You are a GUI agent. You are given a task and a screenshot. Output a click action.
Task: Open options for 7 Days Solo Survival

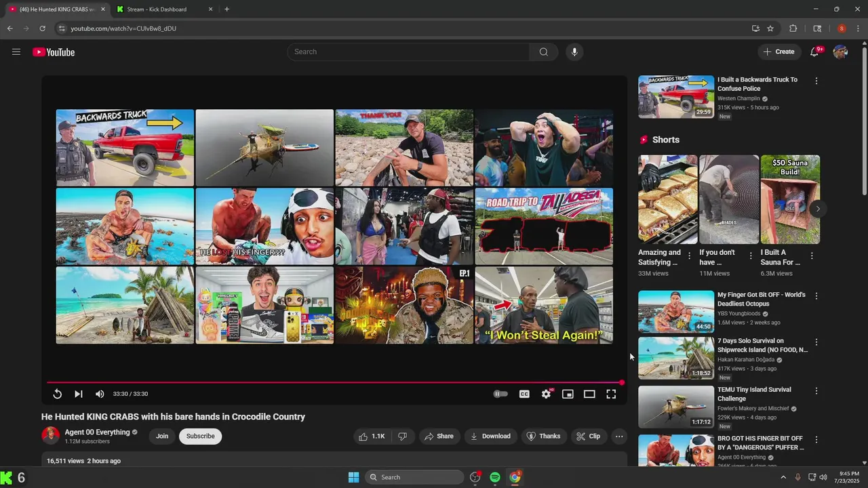[x=816, y=342]
